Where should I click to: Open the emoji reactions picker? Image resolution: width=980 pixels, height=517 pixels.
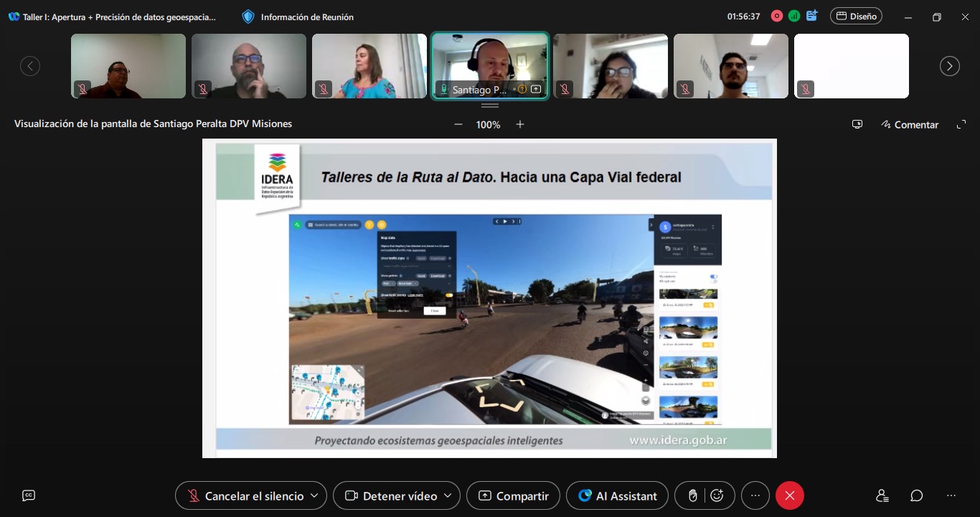717,495
